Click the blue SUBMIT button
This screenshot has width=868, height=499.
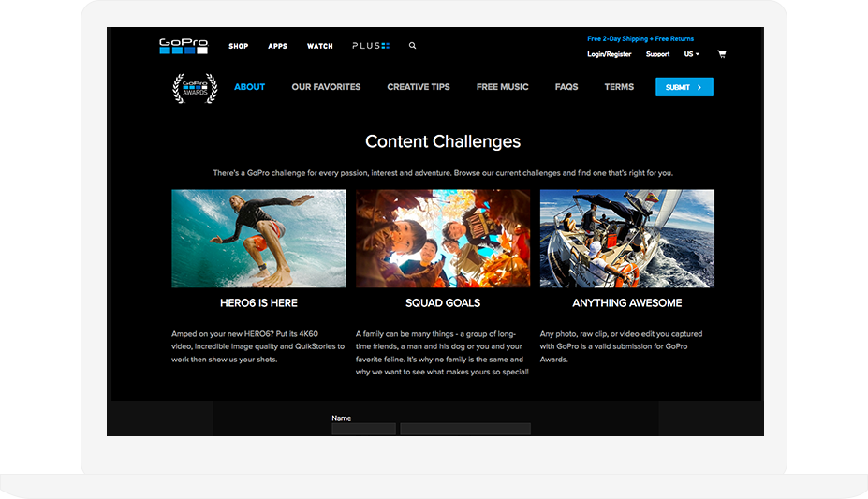684,87
